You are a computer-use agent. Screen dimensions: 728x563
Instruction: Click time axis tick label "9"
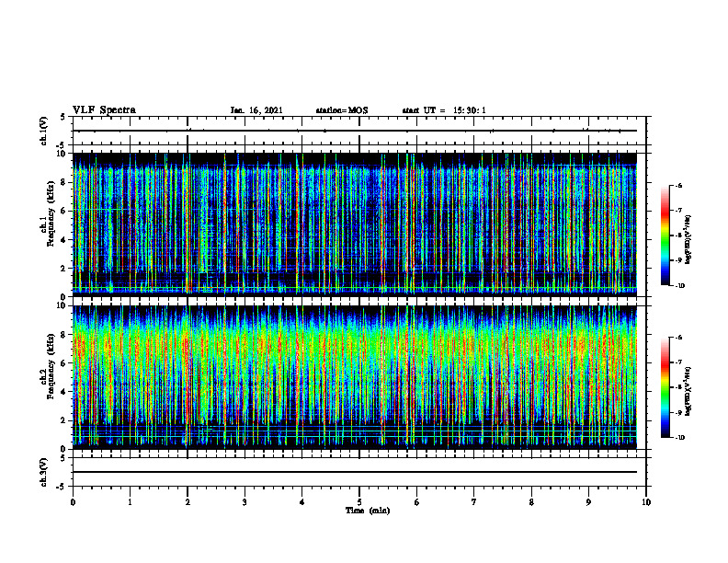588,502
